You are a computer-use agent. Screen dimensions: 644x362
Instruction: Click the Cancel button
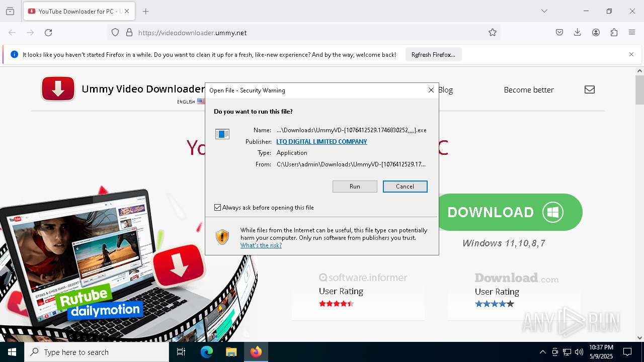click(x=405, y=187)
